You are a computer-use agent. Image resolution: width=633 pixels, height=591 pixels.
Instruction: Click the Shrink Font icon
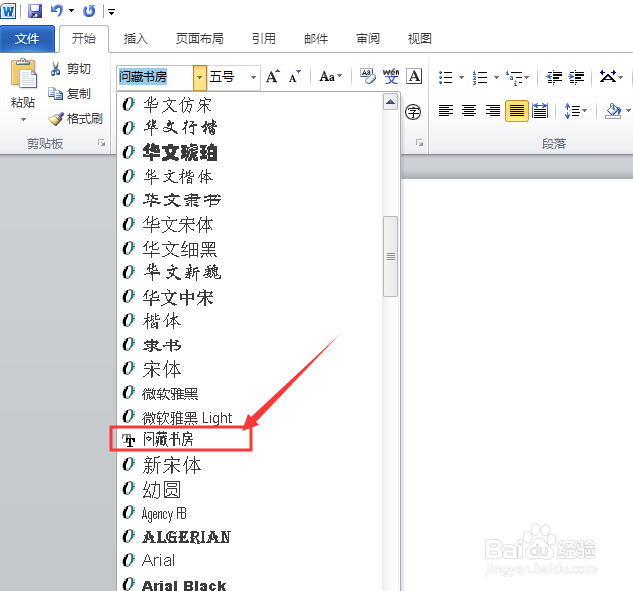click(x=295, y=76)
